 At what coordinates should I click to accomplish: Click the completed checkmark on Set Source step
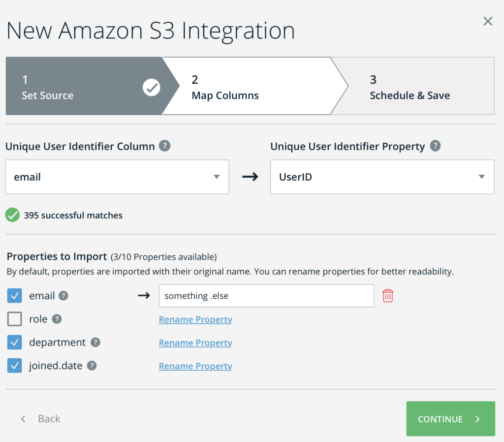pos(151,87)
